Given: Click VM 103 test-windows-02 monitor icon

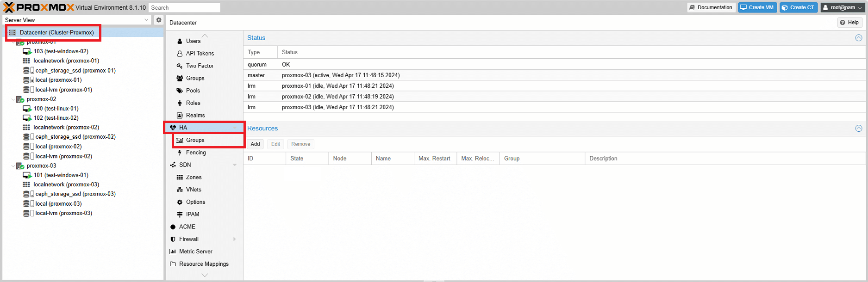Looking at the screenshot, I should pos(27,51).
